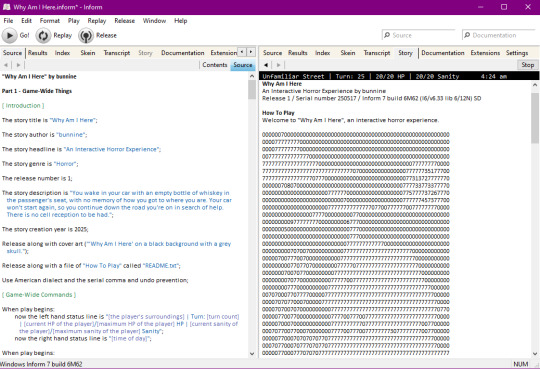
Task: Switch right panel to Results tab
Action: point(298,53)
